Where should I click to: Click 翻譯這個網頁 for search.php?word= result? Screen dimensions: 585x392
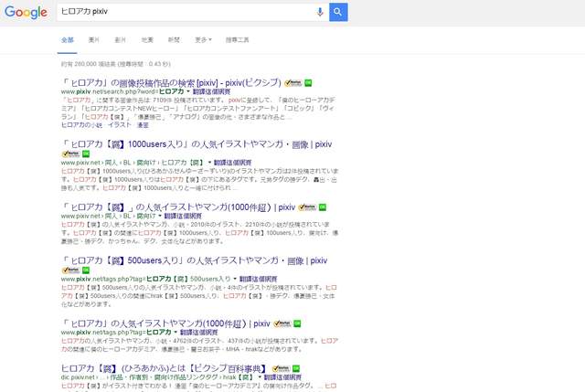(x=211, y=91)
